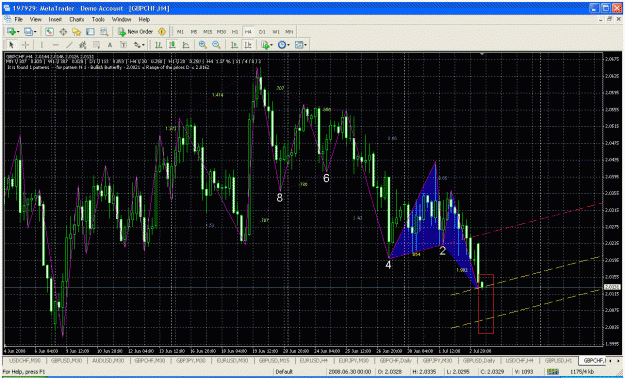Expand the Arrows tool dropdown arrow
The image size is (625, 378).
[x=143, y=45]
